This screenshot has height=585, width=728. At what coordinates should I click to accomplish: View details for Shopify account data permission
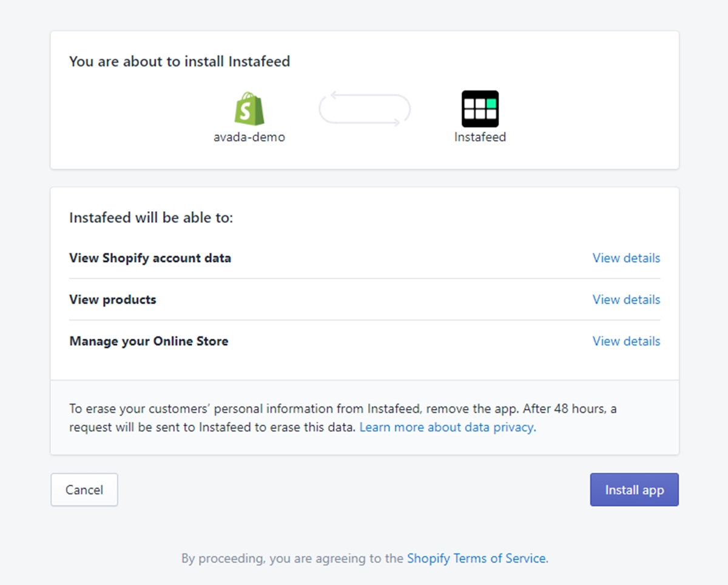[x=626, y=258]
